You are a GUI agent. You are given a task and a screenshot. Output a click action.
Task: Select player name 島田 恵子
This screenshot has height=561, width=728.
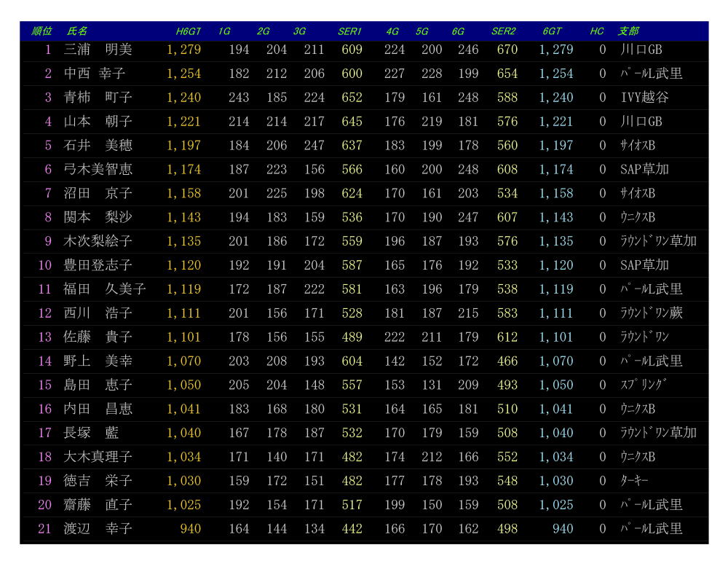98,385
